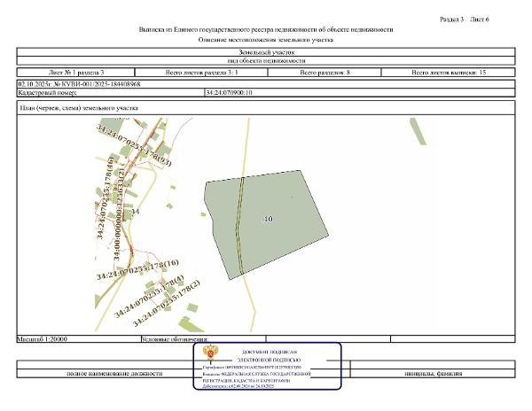Viewport: 532px width, 411px height.
Task: Click the coat of arms emblem in signature stamp
Action: tap(210, 353)
